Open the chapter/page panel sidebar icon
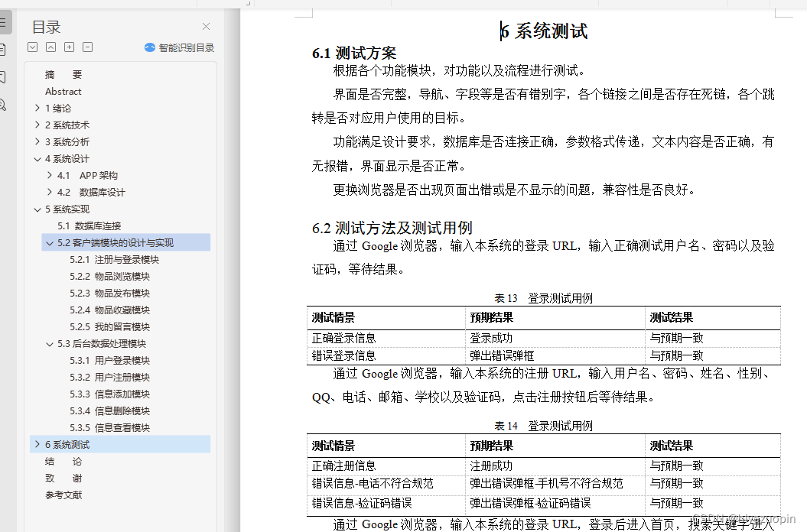 tap(2, 50)
